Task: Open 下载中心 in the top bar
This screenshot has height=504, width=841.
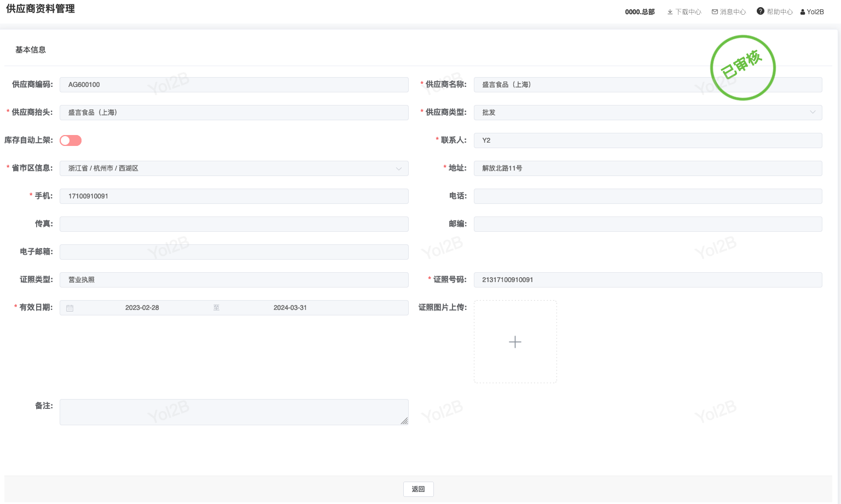Action: [x=684, y=12]
